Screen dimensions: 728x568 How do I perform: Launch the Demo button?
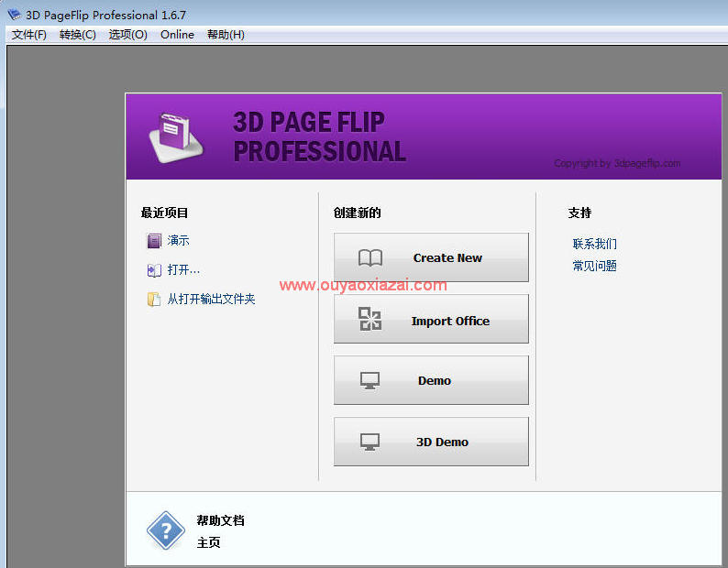coord(431,380)
